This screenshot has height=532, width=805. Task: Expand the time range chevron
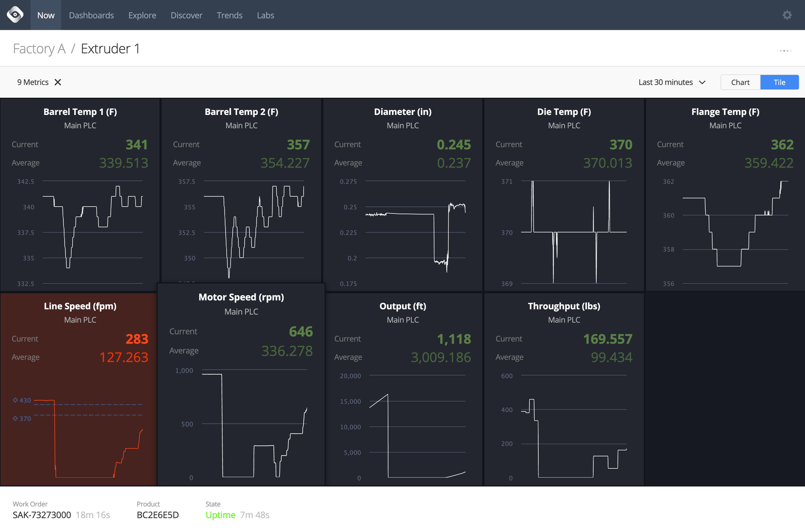tap(702, 83)
